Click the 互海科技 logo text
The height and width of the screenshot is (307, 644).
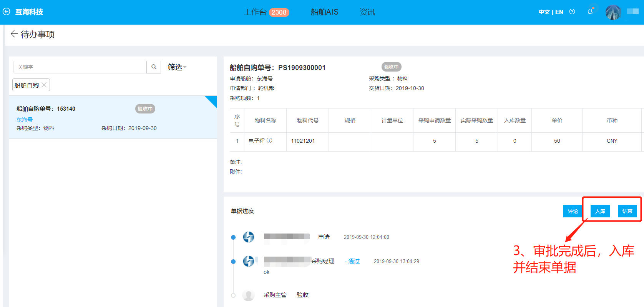(x=29, y=12)
